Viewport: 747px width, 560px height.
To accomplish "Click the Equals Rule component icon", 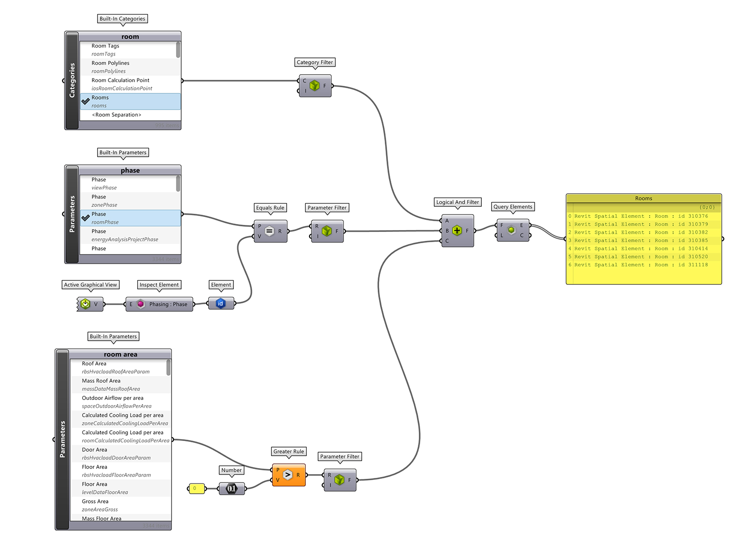I will [x=269, y=231].
